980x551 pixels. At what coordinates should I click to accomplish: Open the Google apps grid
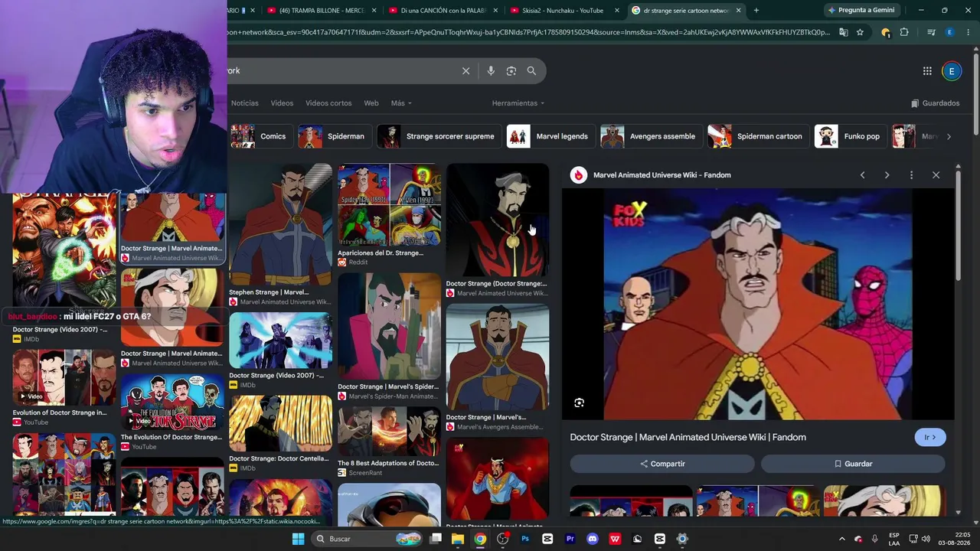pos(927,71)
